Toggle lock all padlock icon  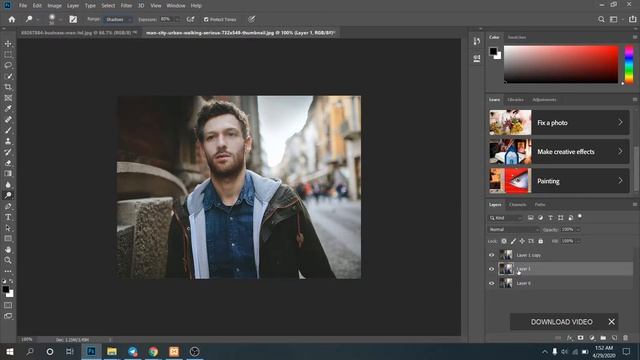coord(540,241)
